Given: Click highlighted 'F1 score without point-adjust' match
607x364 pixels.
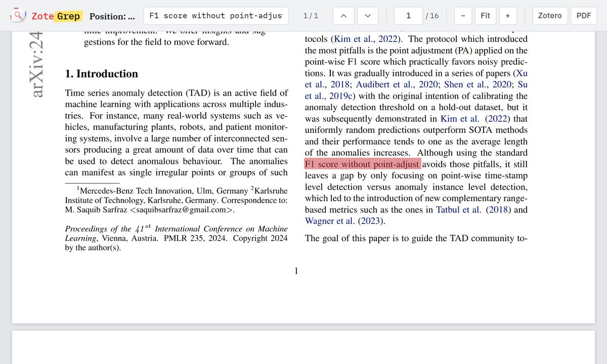Looking at the screenshot, I should click(x=362, y=164).
